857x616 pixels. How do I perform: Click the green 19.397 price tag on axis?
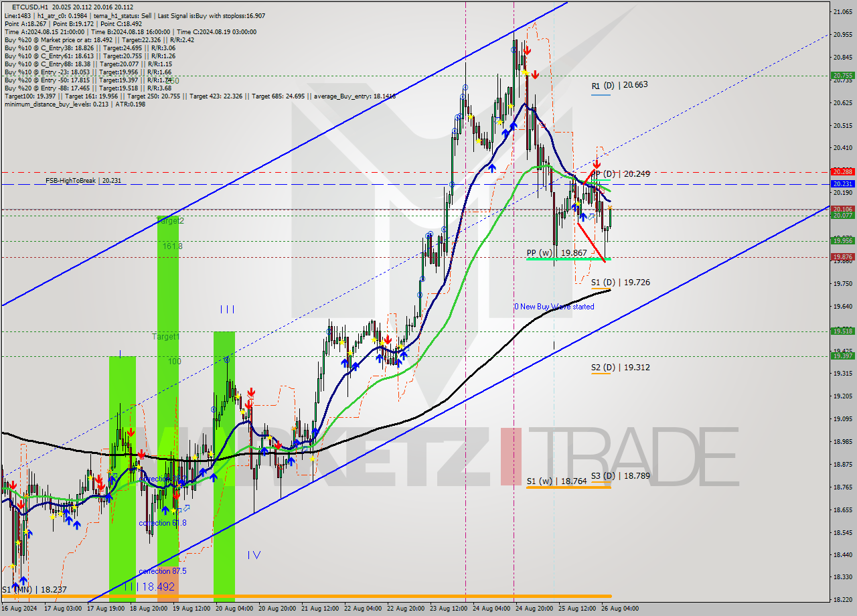pos(842,356)
